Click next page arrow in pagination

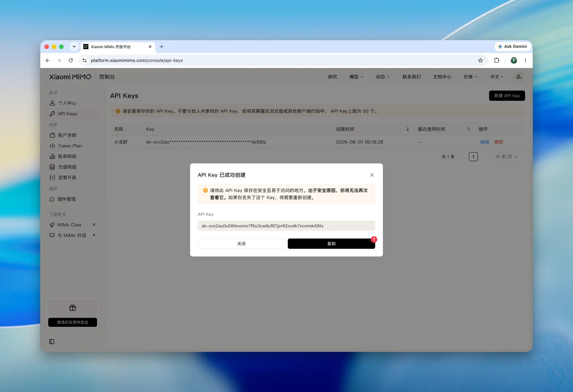click(485, 157)
